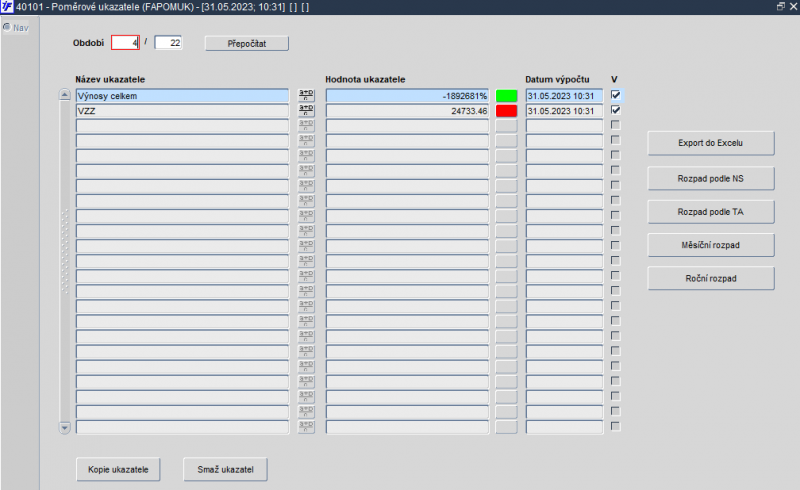The width and height of the screenshot is (800, 490).
Task: Uncheck V checkbox for Výnosy celkem
Action: tap(615, 95)
